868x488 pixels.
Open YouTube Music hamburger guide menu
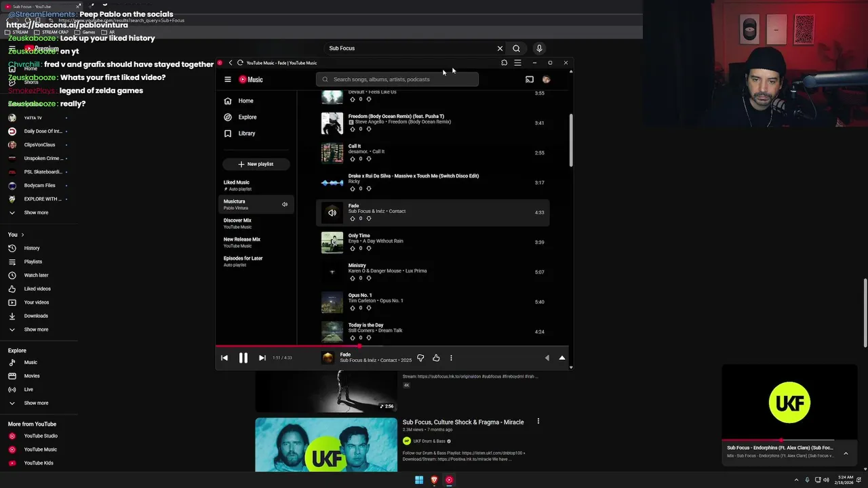(228, 79)
